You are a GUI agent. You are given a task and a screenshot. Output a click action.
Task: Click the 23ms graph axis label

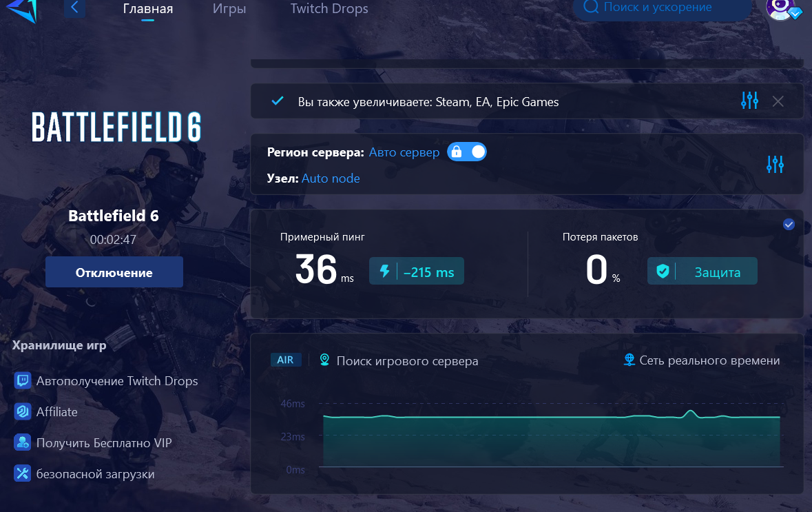coord(293,436)
